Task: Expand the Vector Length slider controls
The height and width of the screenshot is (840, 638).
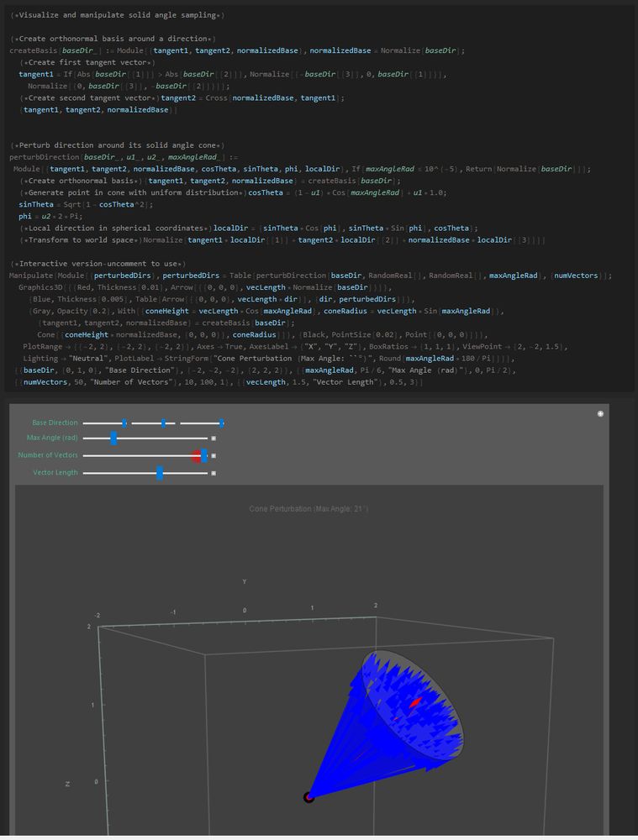Action: point(214,473)
